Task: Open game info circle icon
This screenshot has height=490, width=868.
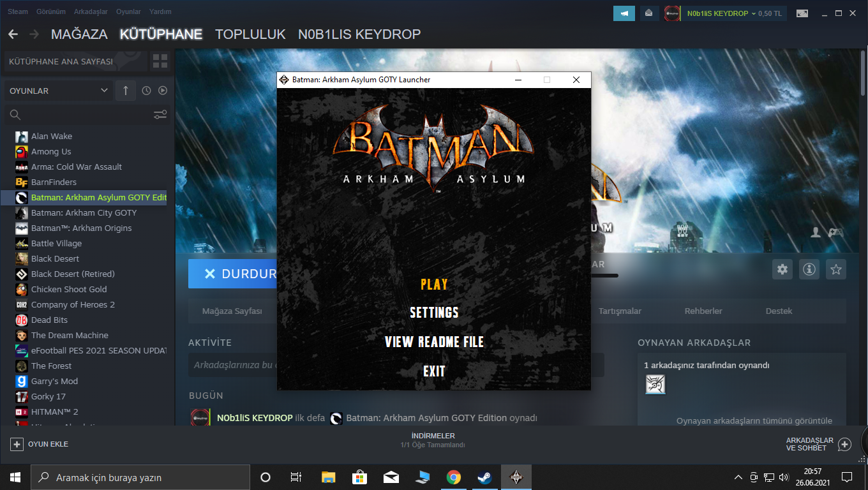Action: click(x=809, y=270)
